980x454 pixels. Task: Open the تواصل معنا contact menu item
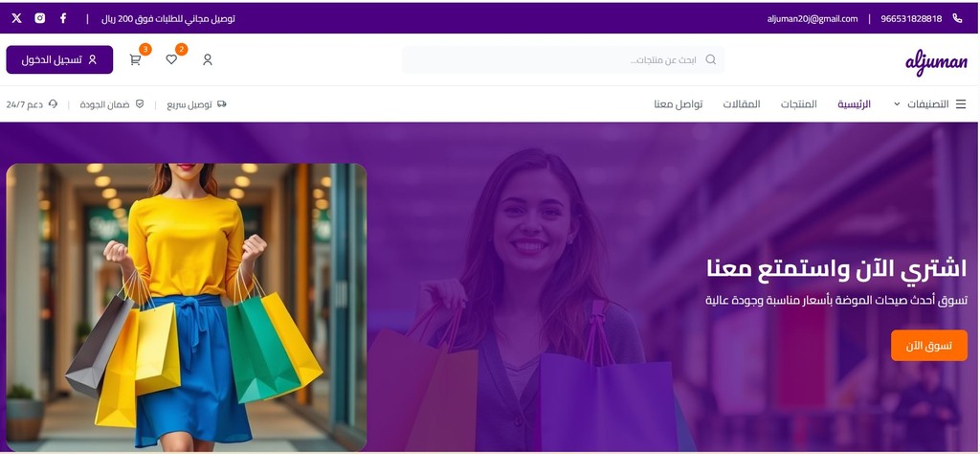pyautogui.click(x=679, y=103)
